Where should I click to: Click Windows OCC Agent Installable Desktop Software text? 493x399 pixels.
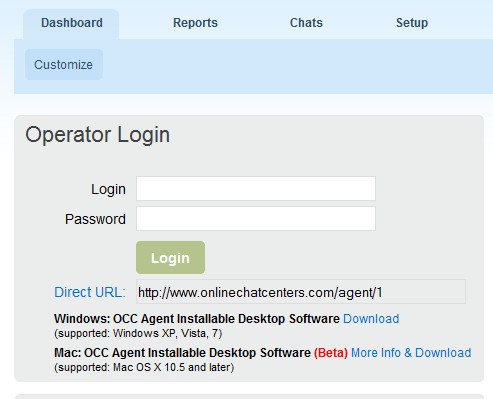click(x=197, y=319)
